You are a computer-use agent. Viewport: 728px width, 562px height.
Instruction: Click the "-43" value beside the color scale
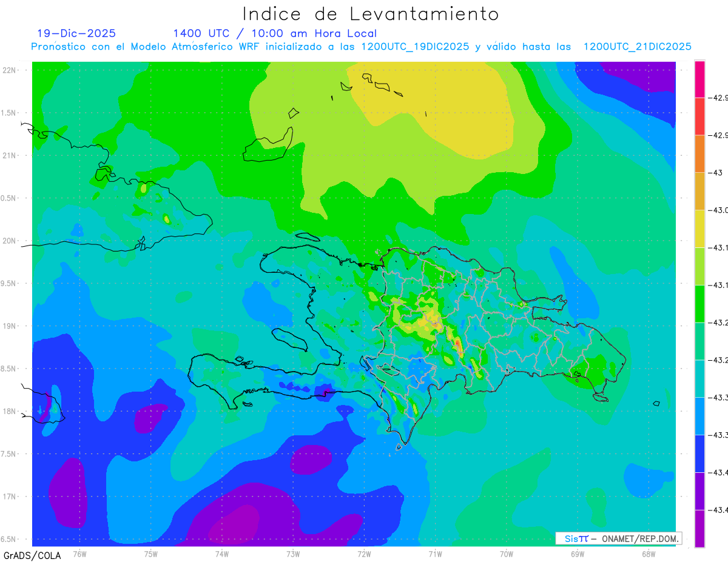(717, 173)
